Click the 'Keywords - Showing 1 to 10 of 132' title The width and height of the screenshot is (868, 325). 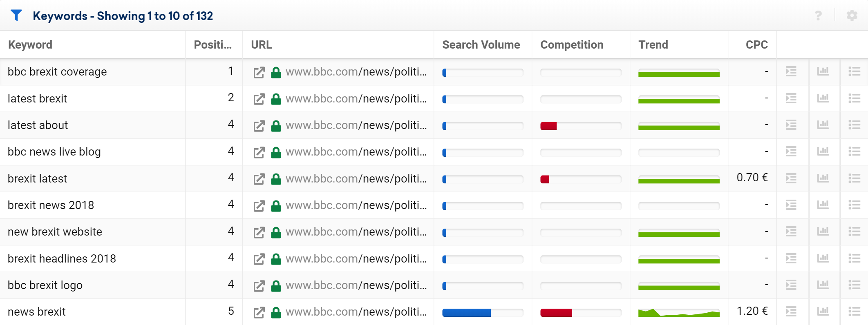click(x=123, y=16)
